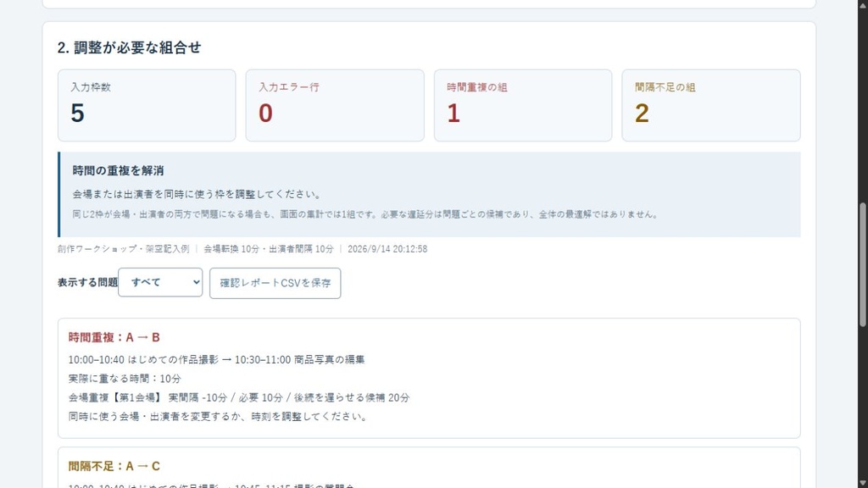Select the 入力エラー行 summary card
The image size is (868, 488).
[x=335, y=105]
